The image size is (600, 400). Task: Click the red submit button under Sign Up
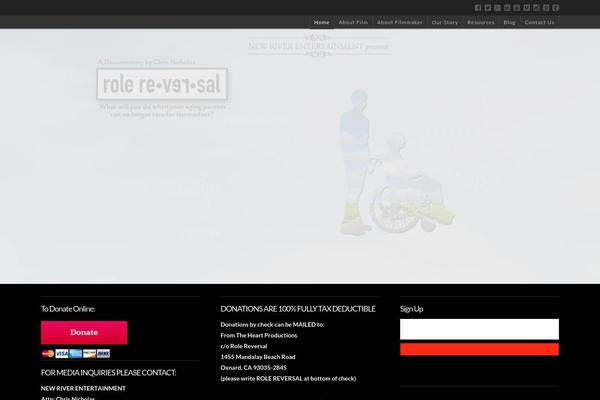click(x=479, y=349)
